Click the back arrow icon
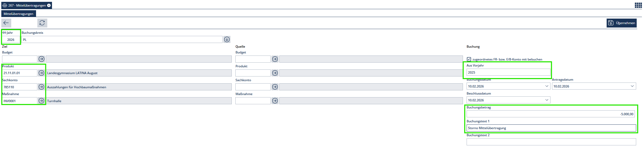 tap(6, 23)
